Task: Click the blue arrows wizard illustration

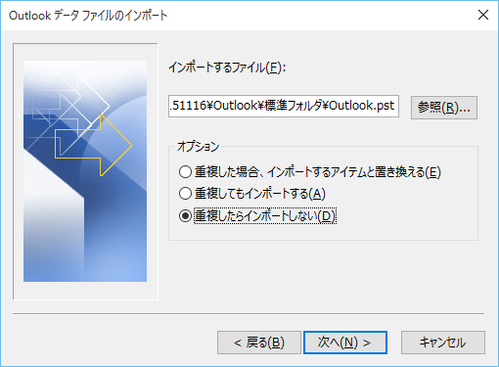Action: (x=85, y=171)
